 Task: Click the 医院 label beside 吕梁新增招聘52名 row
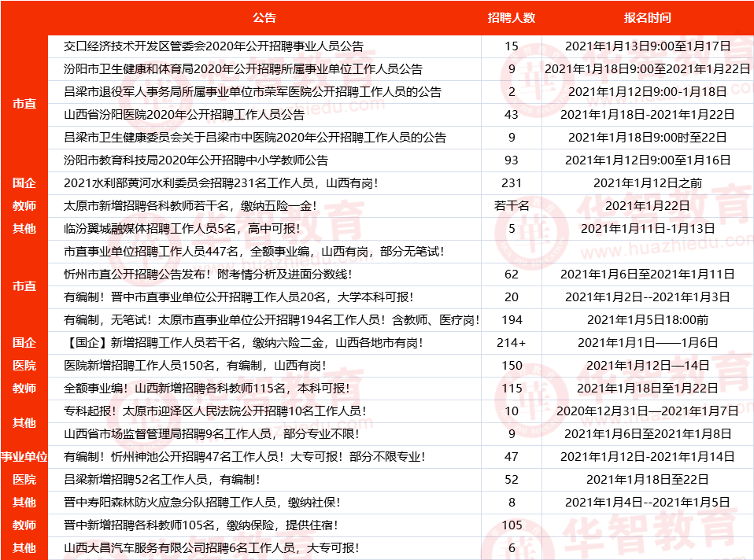coord(24,480)
